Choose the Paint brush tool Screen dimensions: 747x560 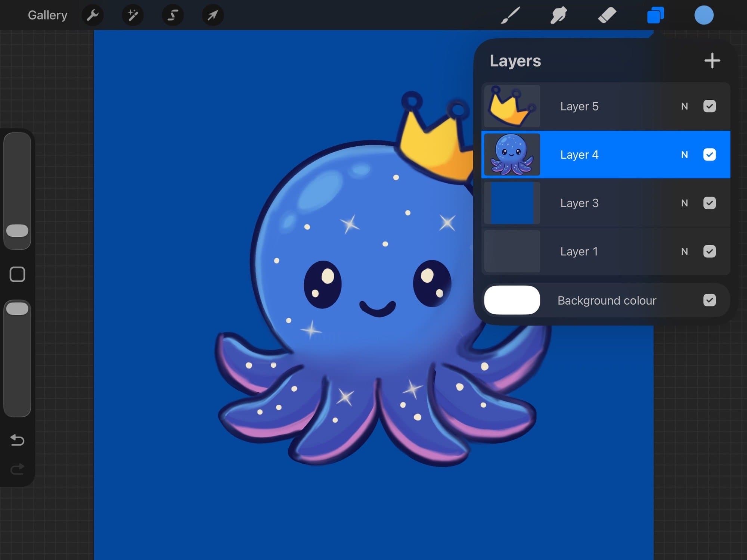510,15
